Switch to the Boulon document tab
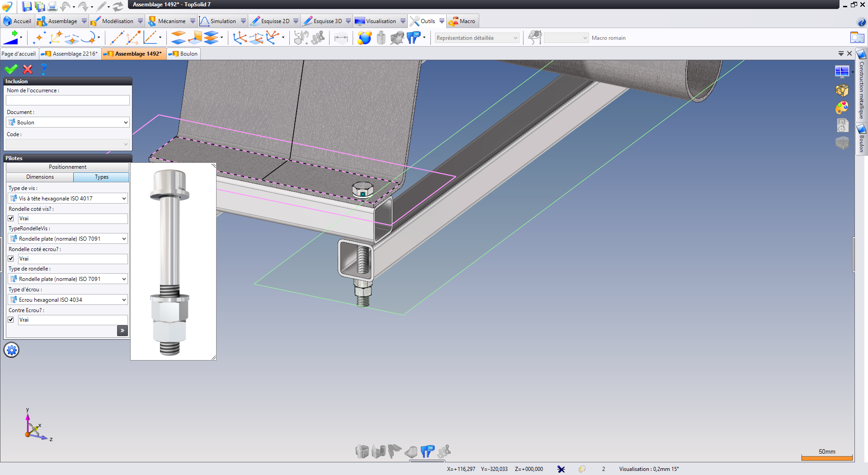Image resolution: width=868 pixels, height=475 pixels. pyautogui.click(x=184, y=54)
